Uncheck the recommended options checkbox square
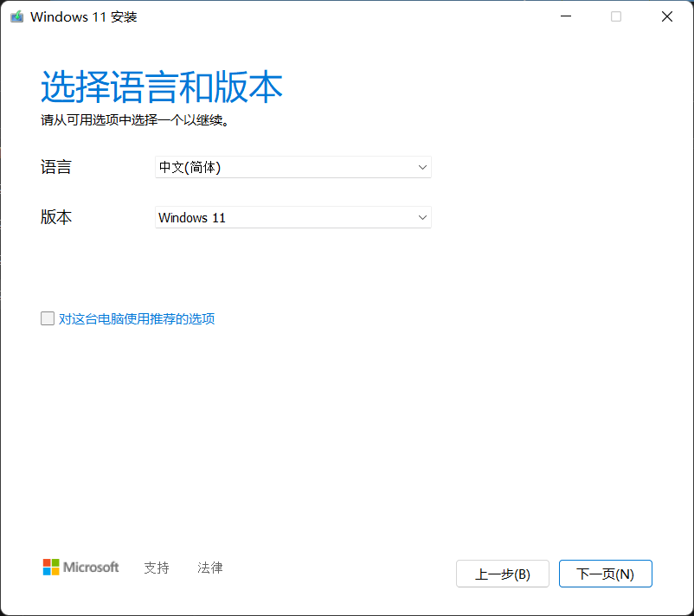The width and height of the screenshot is (694, 616). [x=48, y=318]
